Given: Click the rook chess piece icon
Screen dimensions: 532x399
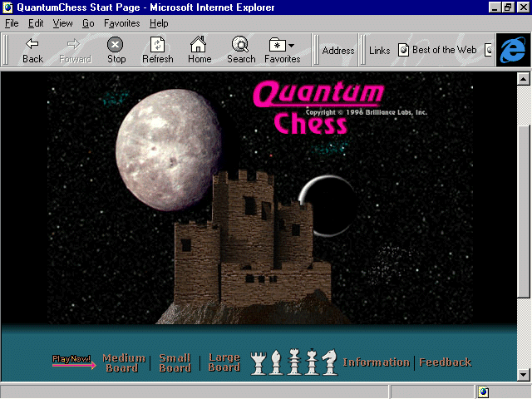Looking at the screenshot, I should pos(258,362).
